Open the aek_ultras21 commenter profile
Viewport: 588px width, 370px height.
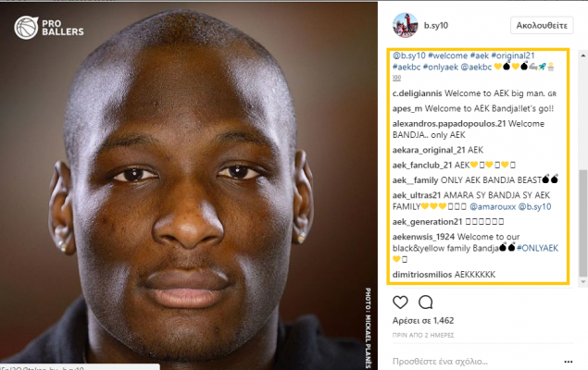417,195
